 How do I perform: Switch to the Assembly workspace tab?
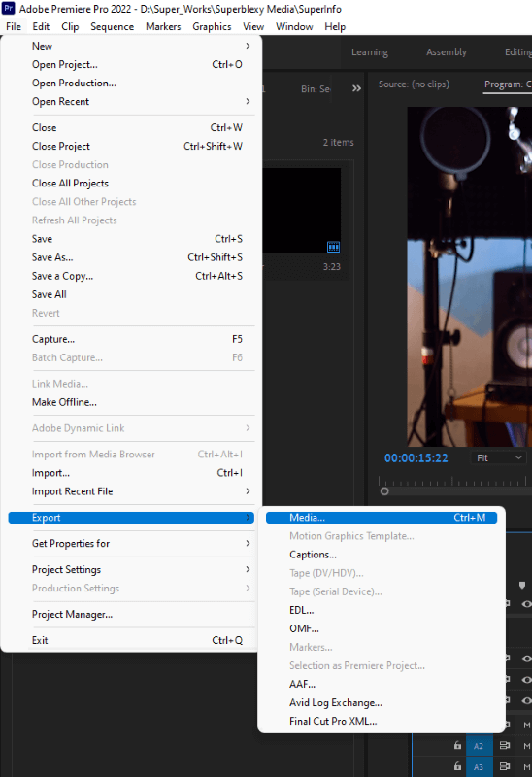[447, 52]
